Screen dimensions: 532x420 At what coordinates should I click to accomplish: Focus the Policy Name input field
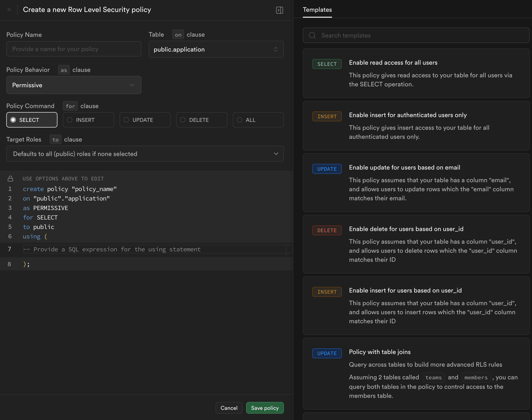coord(74,49)
